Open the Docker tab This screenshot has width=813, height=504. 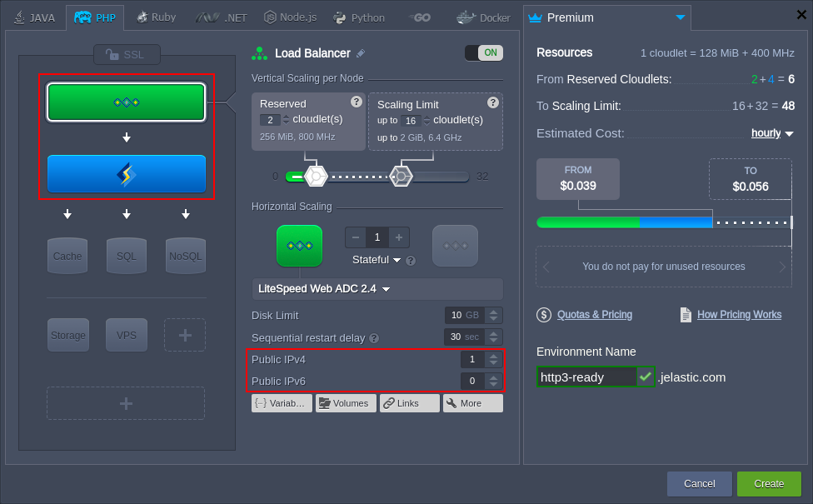click(483, 18)
